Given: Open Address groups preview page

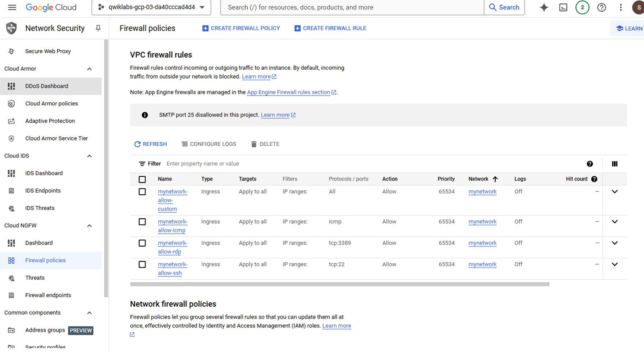Looking at the screenshot, I should pos(51,330).
